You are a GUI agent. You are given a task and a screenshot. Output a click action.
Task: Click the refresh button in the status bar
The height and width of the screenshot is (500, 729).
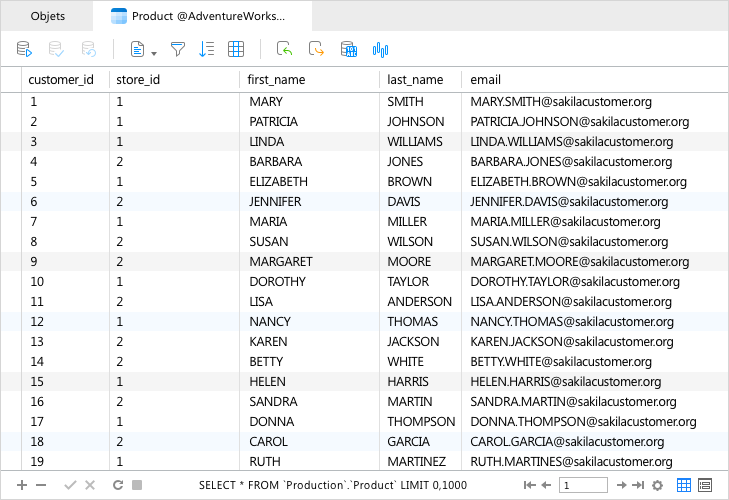[x=118, y=485]
